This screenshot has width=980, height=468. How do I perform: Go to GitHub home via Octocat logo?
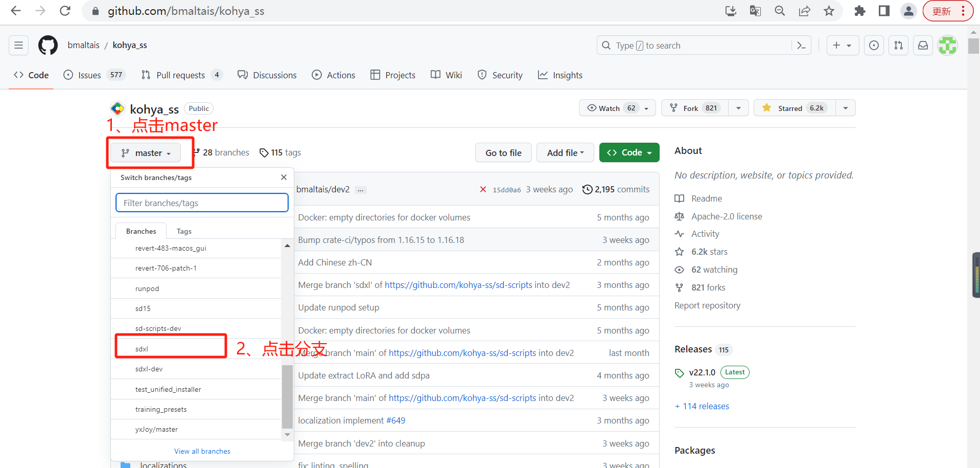click(48, 46)
